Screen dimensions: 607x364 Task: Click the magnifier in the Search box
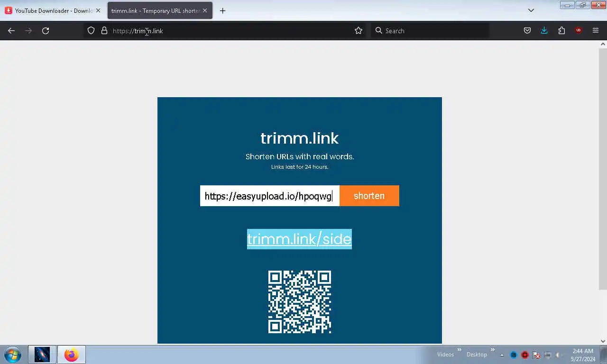[x=378, y=30]
